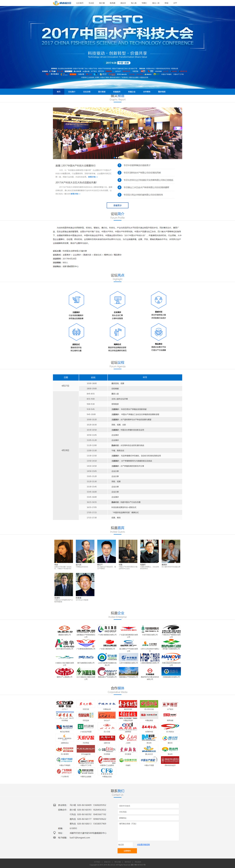Click the 精品展会 handshake hexagon icon
This screenshot has width=235, height=868.
click(158, 332)
